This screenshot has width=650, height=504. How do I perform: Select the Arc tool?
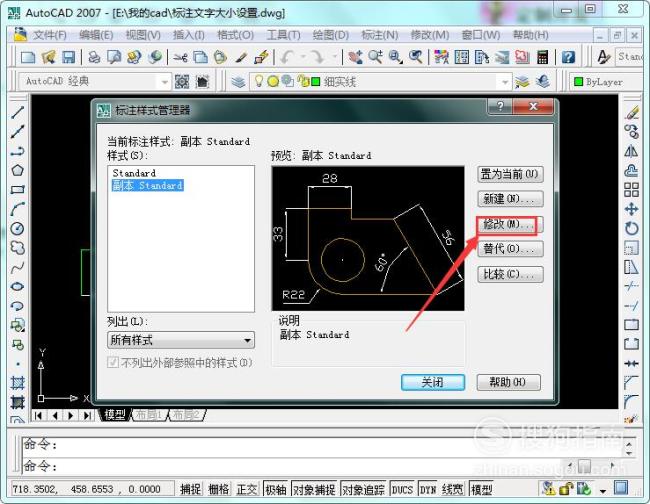pyautogui.click(x=17, y=209)
